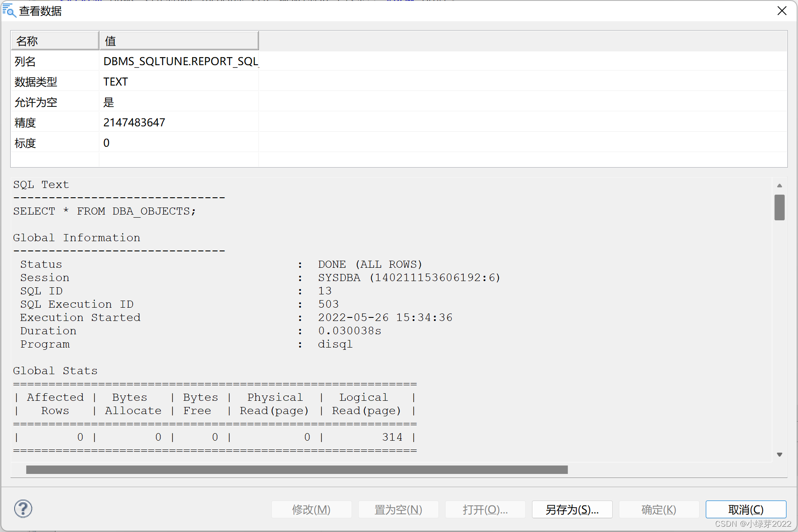Click the scrollbar up arrow

pyautogui.click(x=779, y=185)
